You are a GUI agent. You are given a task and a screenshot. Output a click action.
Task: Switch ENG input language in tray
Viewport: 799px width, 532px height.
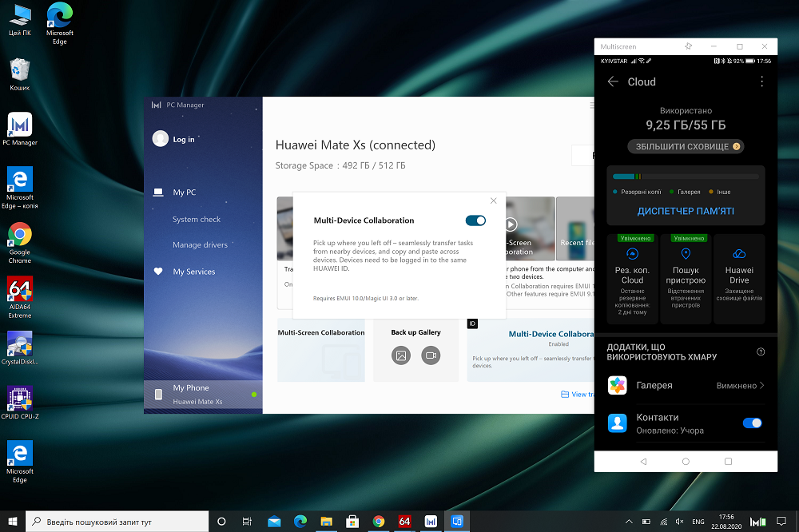698,522
